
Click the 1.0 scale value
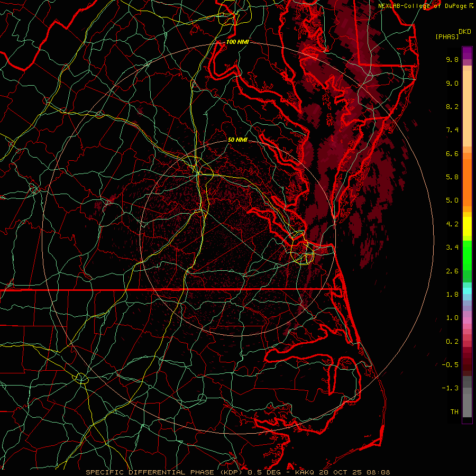pos(452,318)
